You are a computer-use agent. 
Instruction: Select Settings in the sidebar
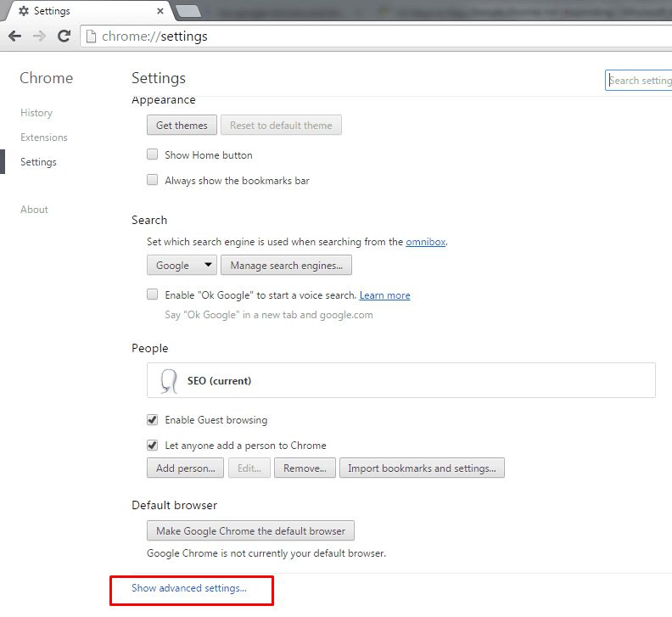(38, 162)
